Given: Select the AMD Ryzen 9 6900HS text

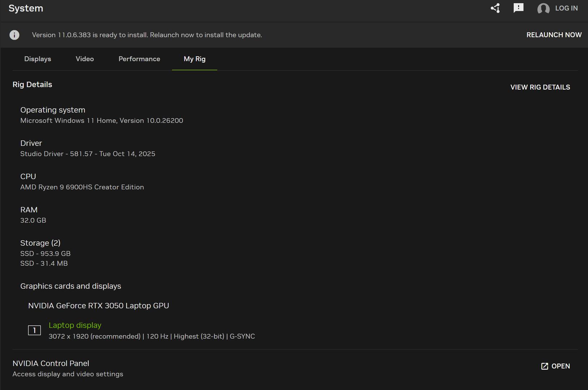Looking at the screenshot, I should 82,187.
